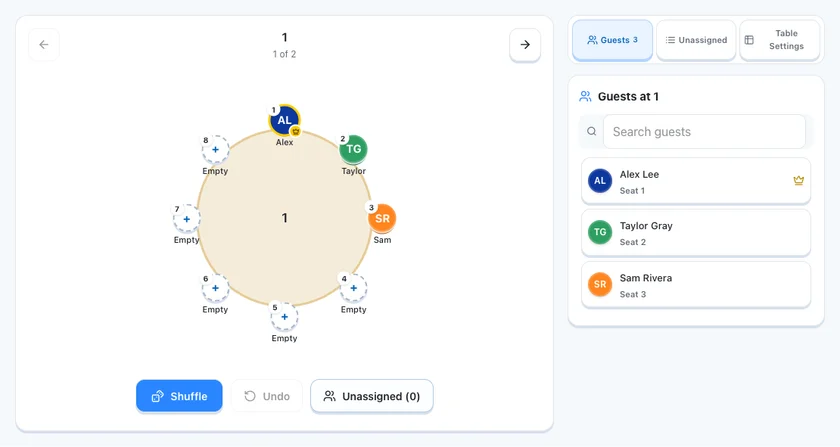Go to previous table with left arrow
Screen dimensions: 840x447
click(44, 44)
